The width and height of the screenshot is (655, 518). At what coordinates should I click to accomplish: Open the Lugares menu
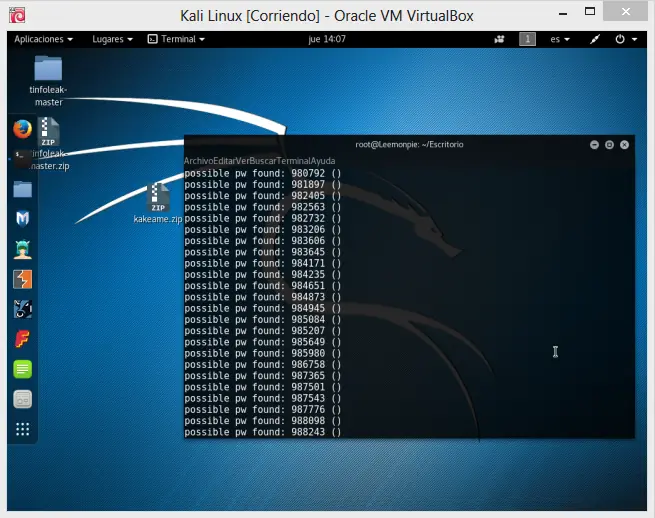point(112,39)
